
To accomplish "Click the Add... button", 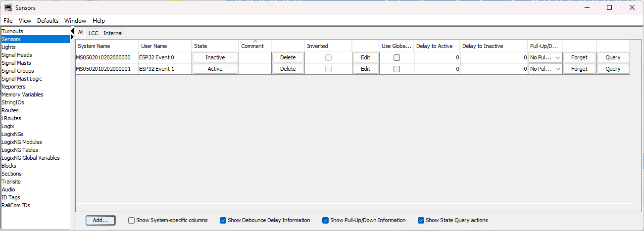I will pyautogui.click(x=100, y=220).
